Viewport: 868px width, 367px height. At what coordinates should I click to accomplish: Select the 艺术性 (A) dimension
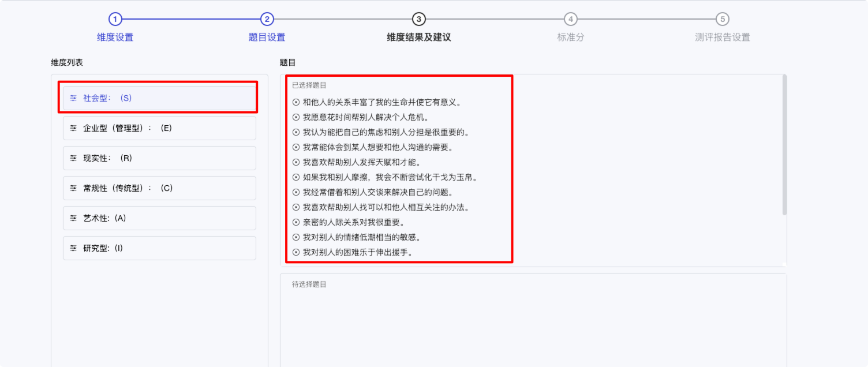(x=159, y=218)
